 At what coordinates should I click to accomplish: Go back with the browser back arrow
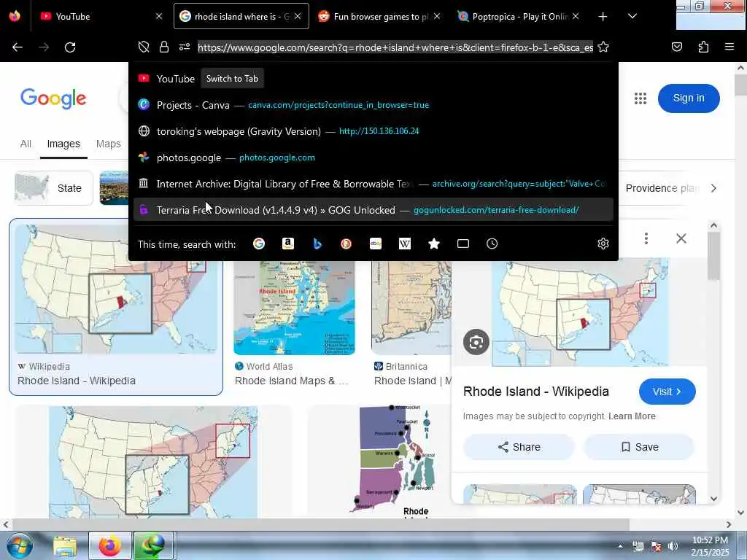pos(18,47)
